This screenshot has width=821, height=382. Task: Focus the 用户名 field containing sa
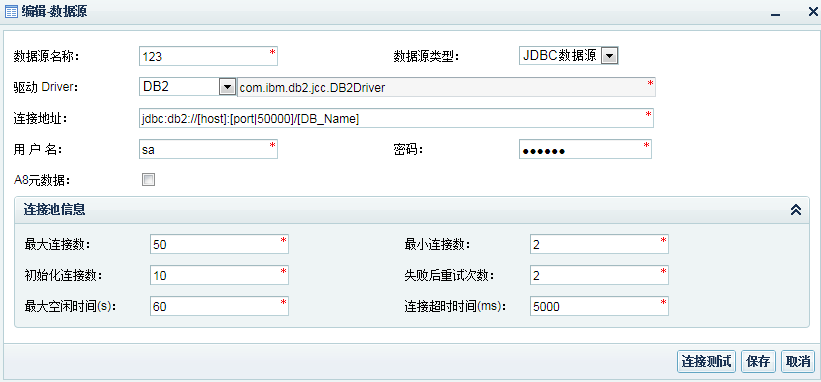tap(208, 149)
